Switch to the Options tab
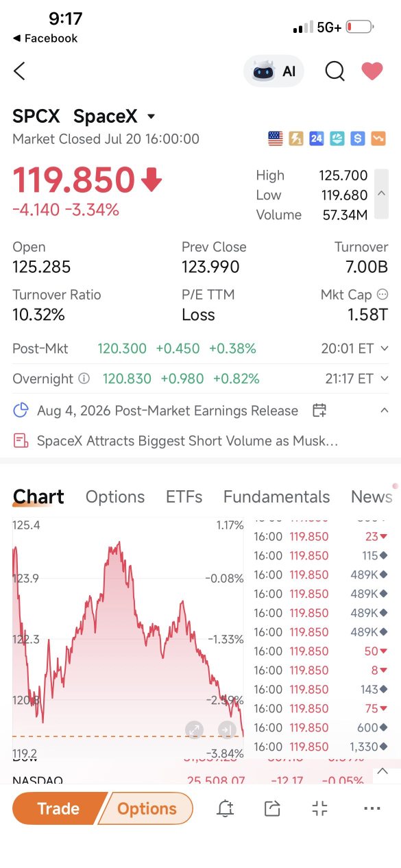 tap(115, 496)
